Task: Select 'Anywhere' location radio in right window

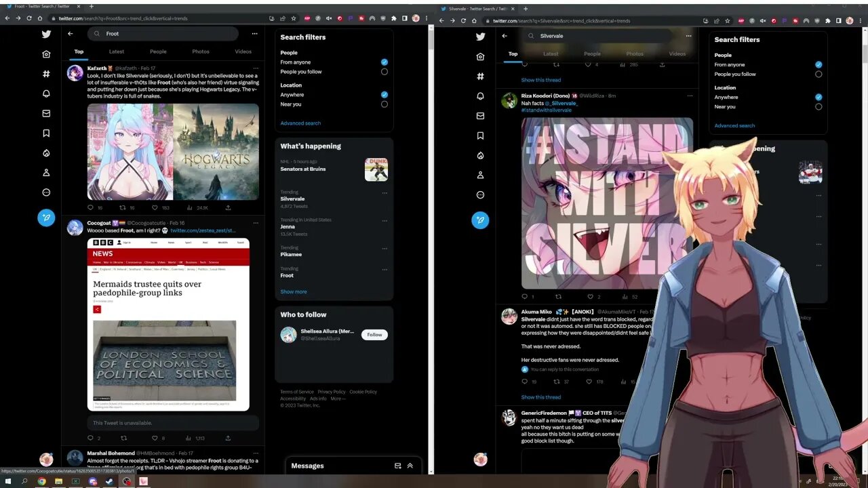Action: tap(818, 97)
